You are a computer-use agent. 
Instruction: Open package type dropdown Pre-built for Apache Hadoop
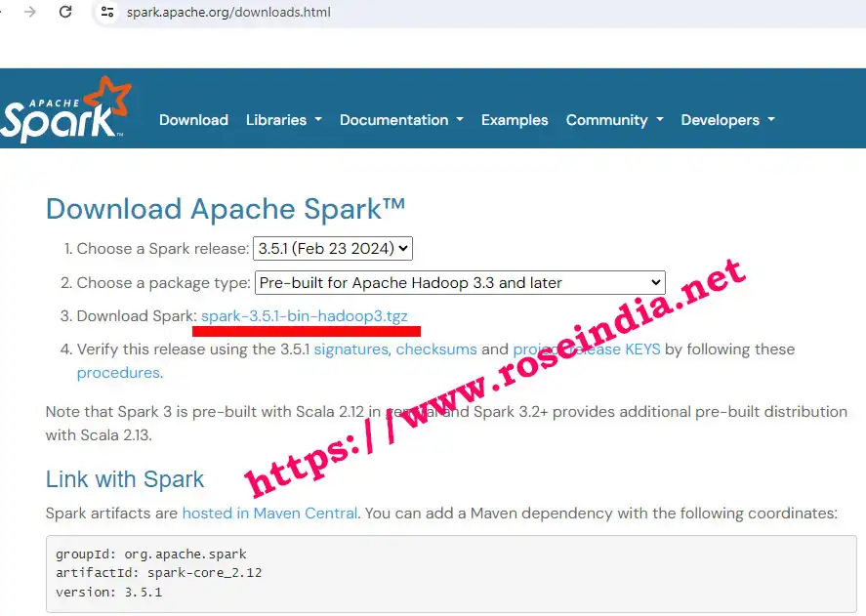coord(460,282)
